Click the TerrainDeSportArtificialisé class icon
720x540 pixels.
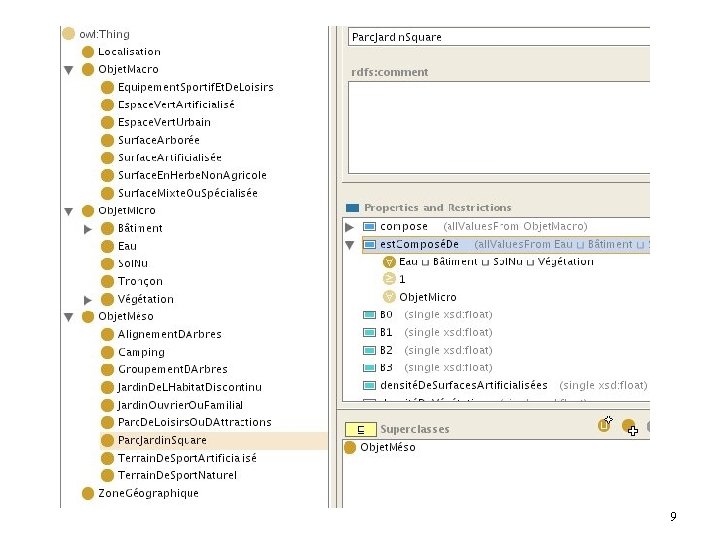(x=107, y=458)
